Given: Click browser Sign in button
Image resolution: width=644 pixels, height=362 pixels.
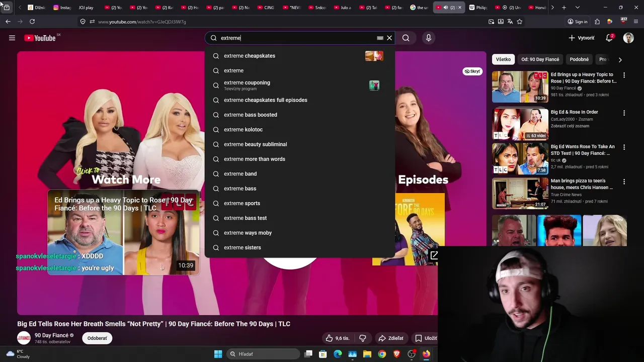Looking at the screenshot, I should tap(578, 22).
